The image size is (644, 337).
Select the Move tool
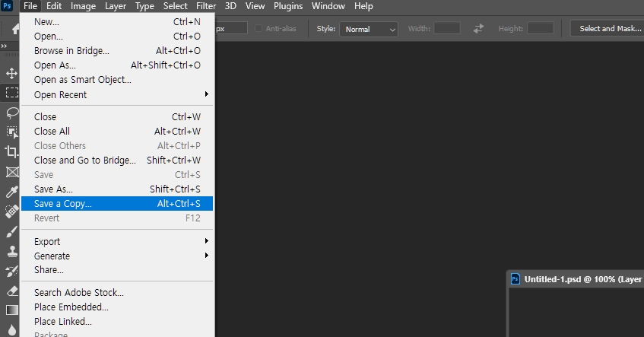pos(11,74)
